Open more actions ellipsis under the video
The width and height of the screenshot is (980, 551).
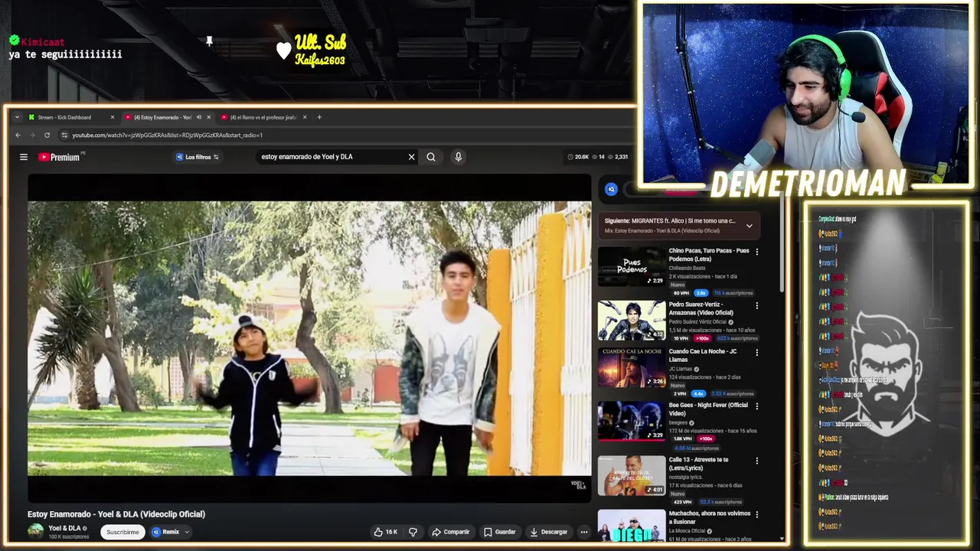(583, 532)
